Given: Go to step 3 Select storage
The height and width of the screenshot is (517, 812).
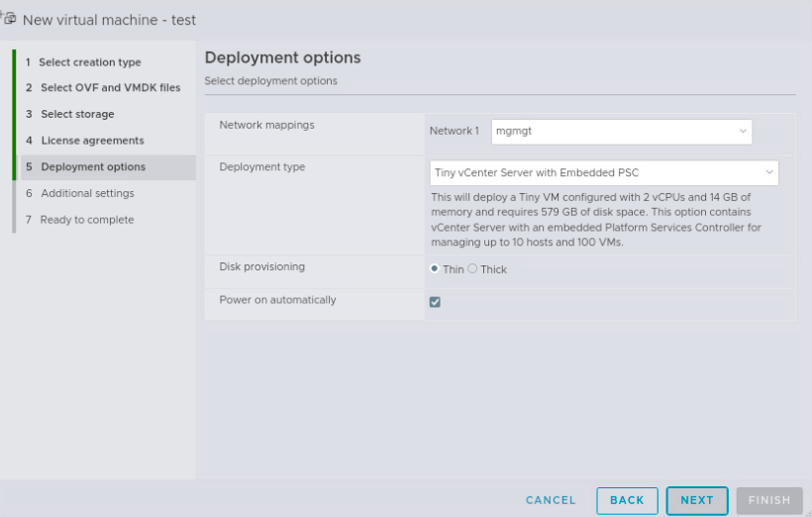Looking at the screenshot, I should (70, 114).
